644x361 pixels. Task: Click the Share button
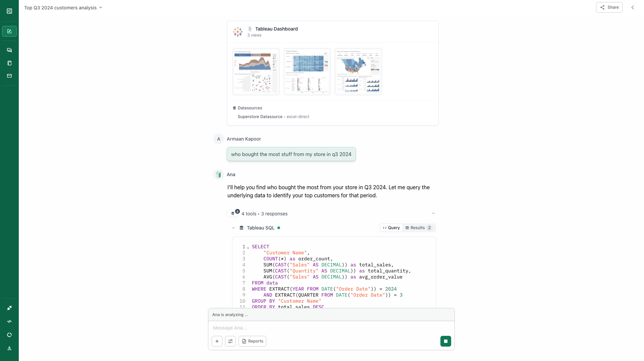tap(609, 7)
